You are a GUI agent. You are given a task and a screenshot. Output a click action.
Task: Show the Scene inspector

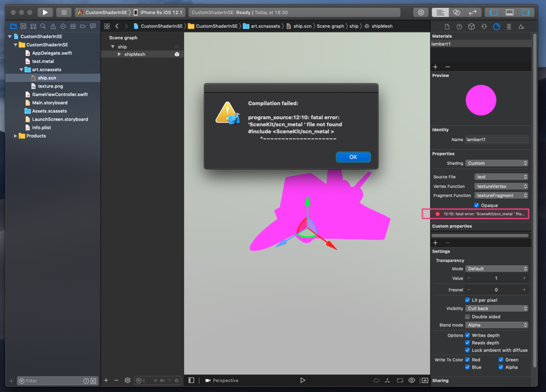point(521,27)
